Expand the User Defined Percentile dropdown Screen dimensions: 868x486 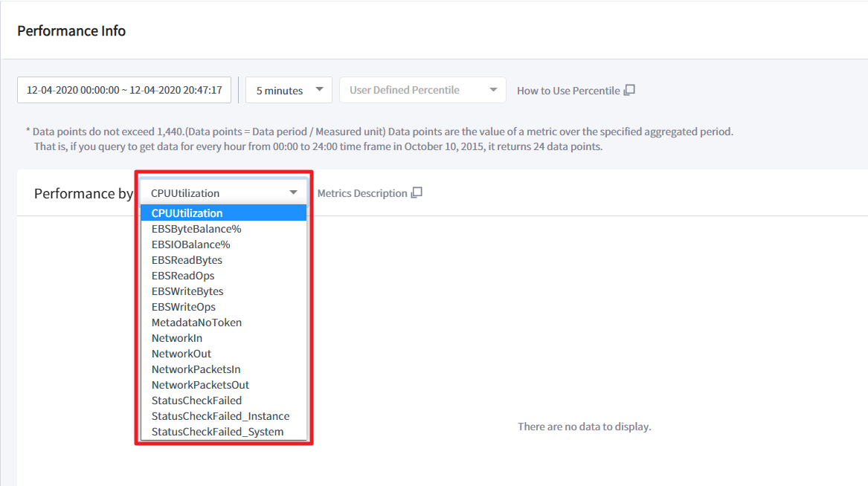(x=422, y=90)
